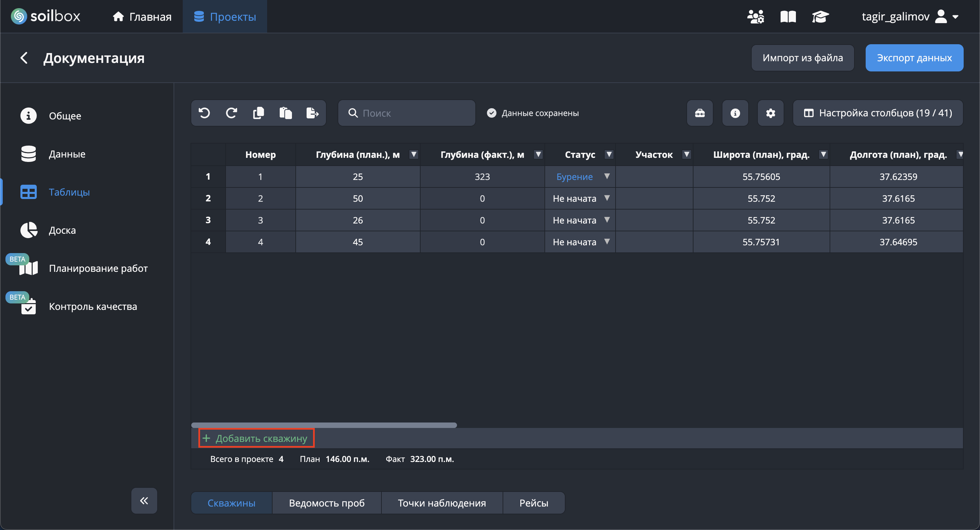Click Экспорт данных button

914,58
